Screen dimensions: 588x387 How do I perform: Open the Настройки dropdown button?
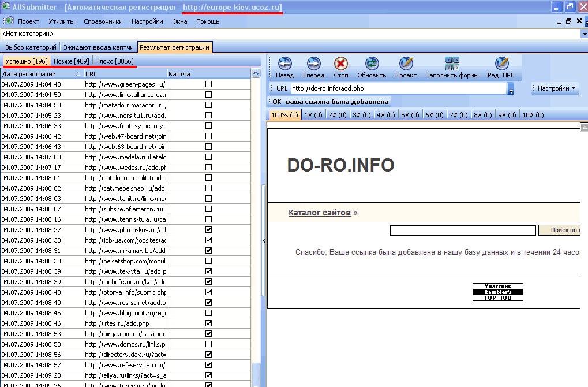(555, 89)
